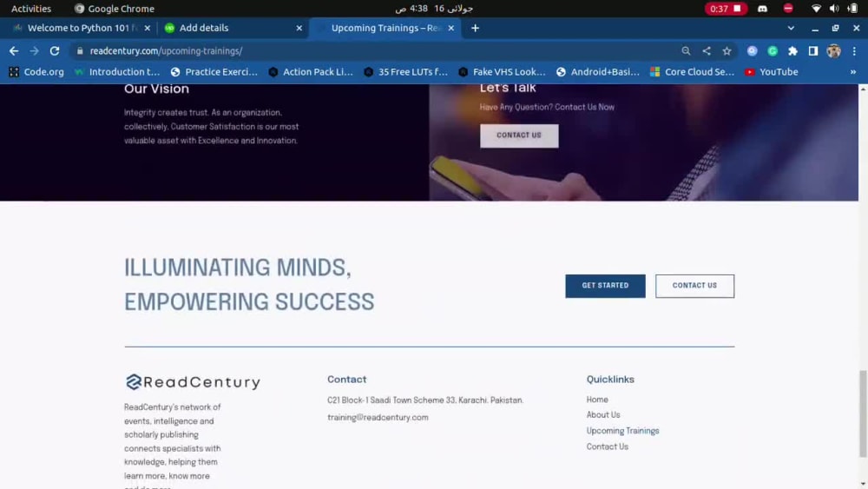Click the training@readcentury.com email address
The height and width of the screenshot is (489, 868).
[378, 418]
